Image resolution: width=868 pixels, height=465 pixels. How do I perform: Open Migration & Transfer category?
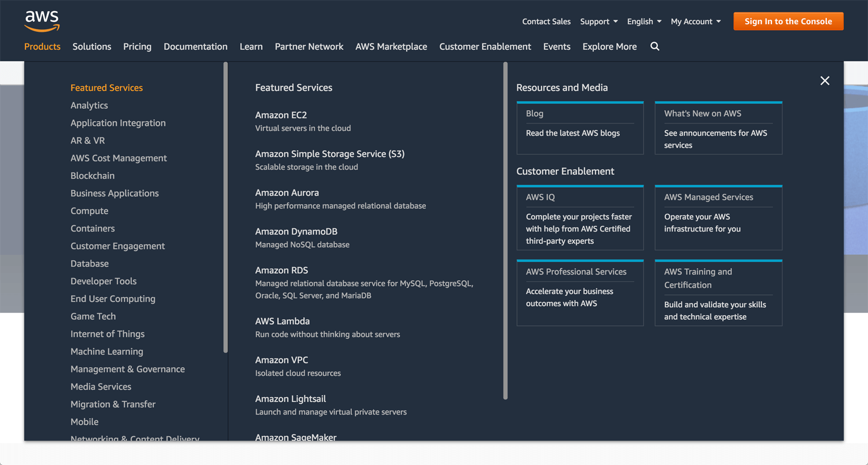coord(113,404)
